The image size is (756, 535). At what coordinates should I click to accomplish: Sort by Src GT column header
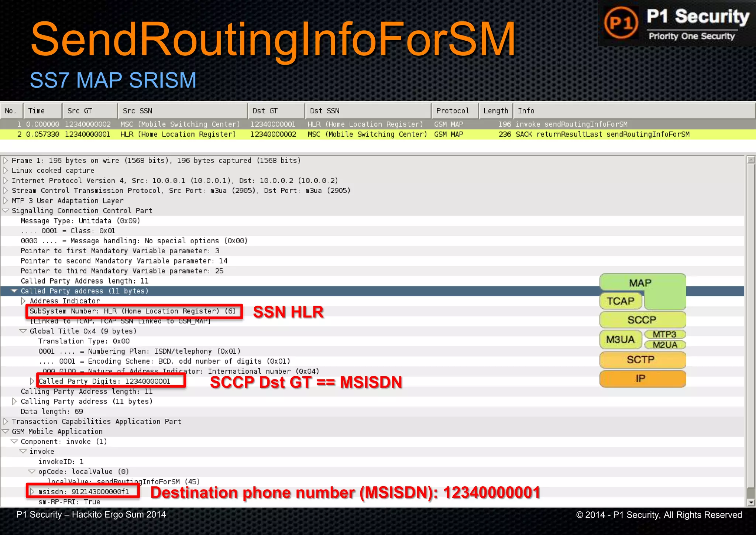click(90, 111)
